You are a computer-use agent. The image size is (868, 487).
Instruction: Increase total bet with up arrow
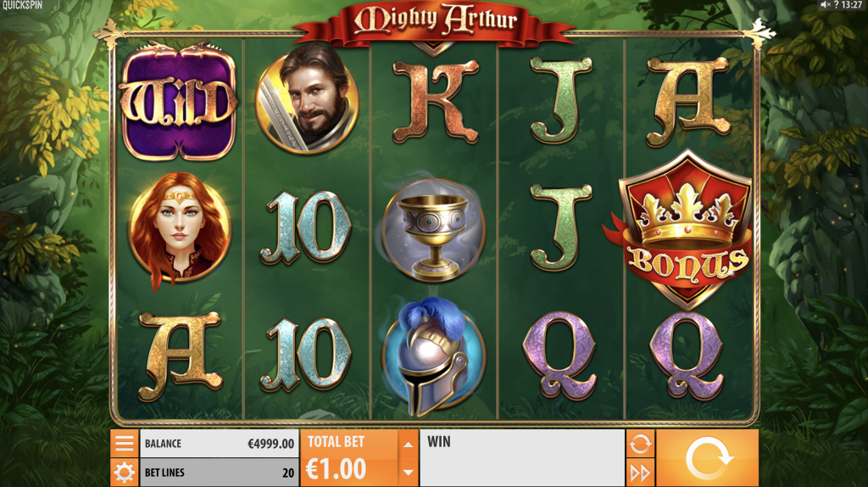[408, 444]
